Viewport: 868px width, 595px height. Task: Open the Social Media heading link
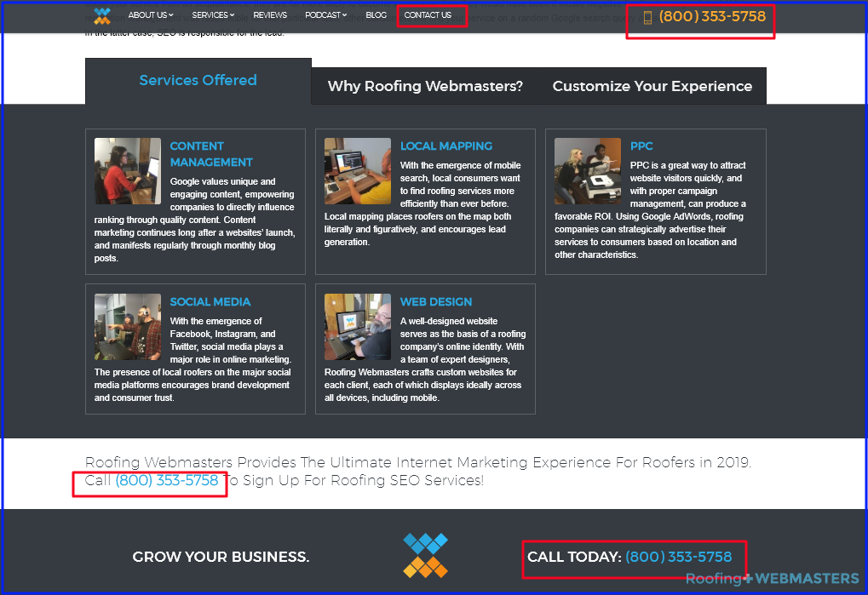coord(210,302)
